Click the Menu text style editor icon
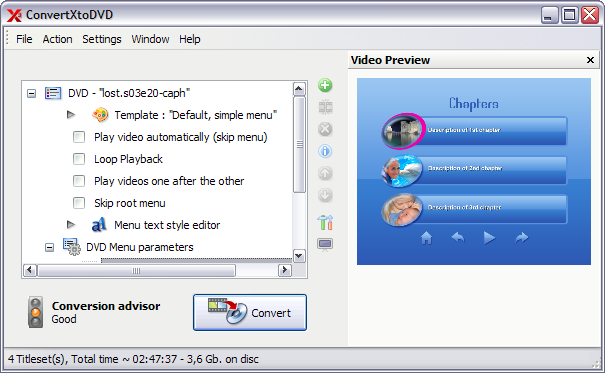 coord(99,225)
